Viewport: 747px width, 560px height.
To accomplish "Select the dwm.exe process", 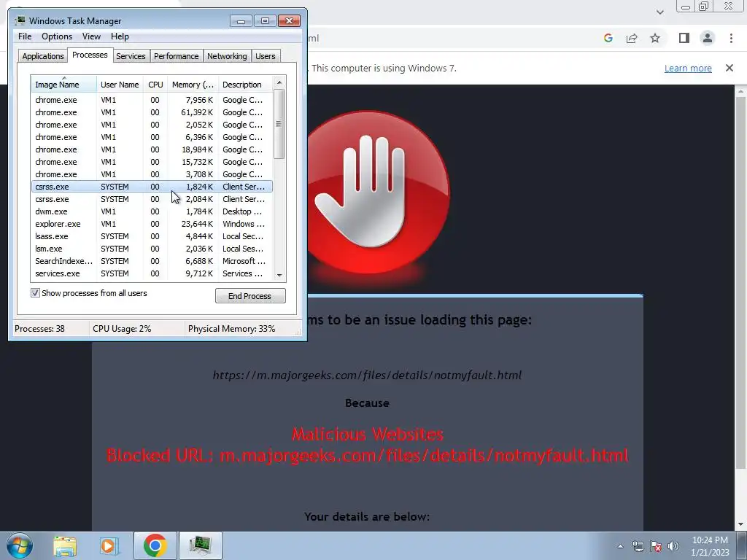I will coord(152,211).
